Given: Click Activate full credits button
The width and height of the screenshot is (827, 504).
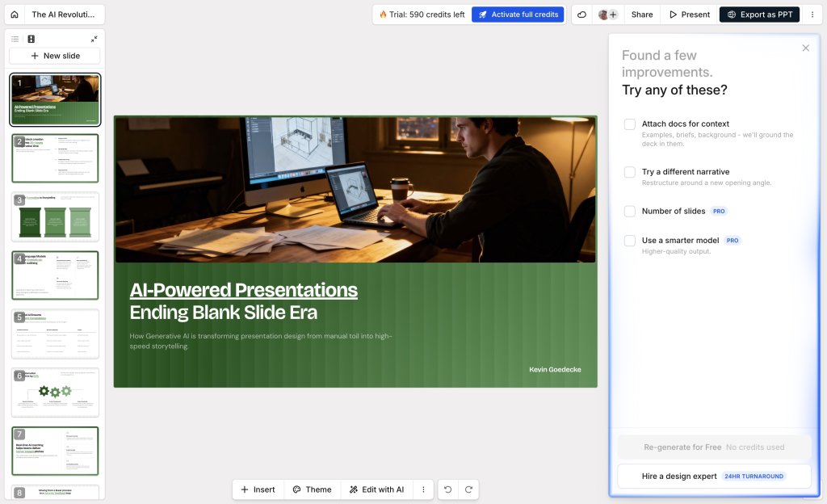Looking at the screenshot, I should click(518, 15).
